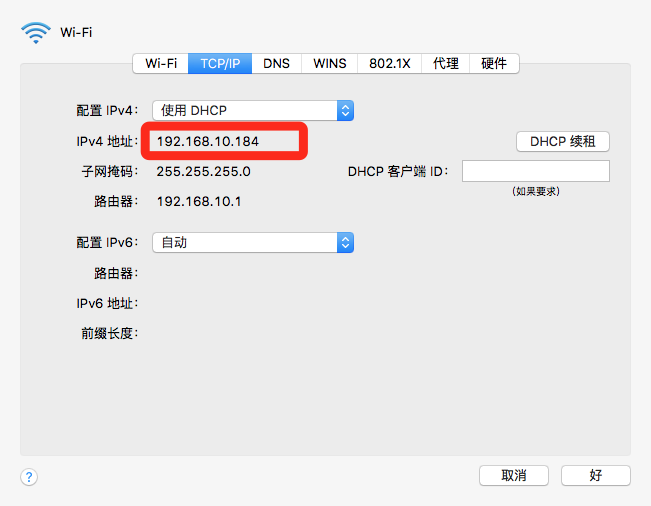This screenshot has height=506, width=651.
Task: Click the Wi-Fi signal icon in header
Action: click(x=35, y=31)
